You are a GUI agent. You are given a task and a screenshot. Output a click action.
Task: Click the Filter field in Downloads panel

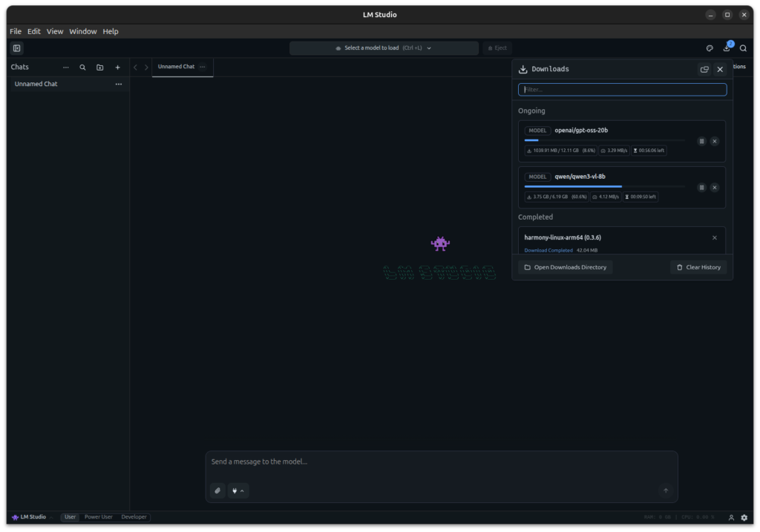[x=622, y=89]
